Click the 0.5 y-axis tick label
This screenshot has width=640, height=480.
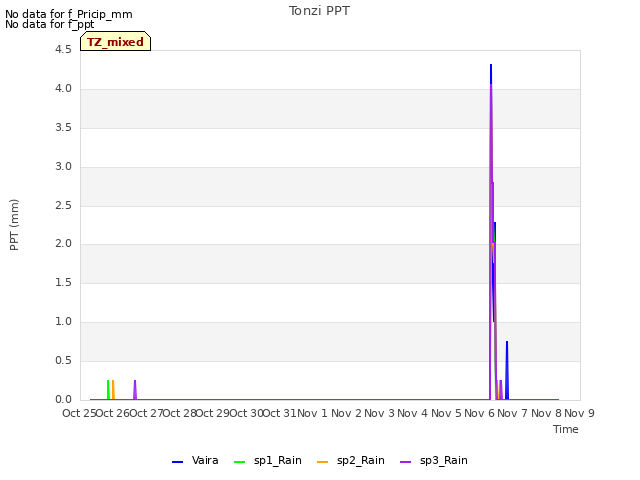[63, 360]
